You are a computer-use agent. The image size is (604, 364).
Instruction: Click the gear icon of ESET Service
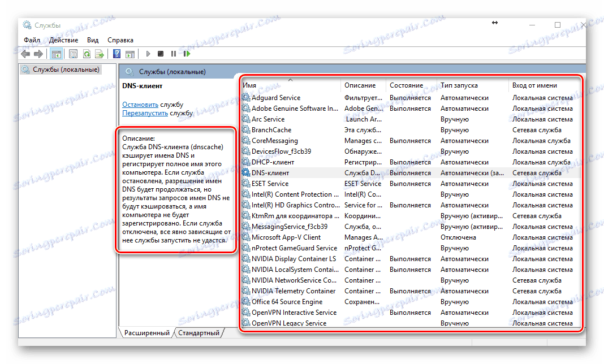pyautogui.click(x=246, y=183)
